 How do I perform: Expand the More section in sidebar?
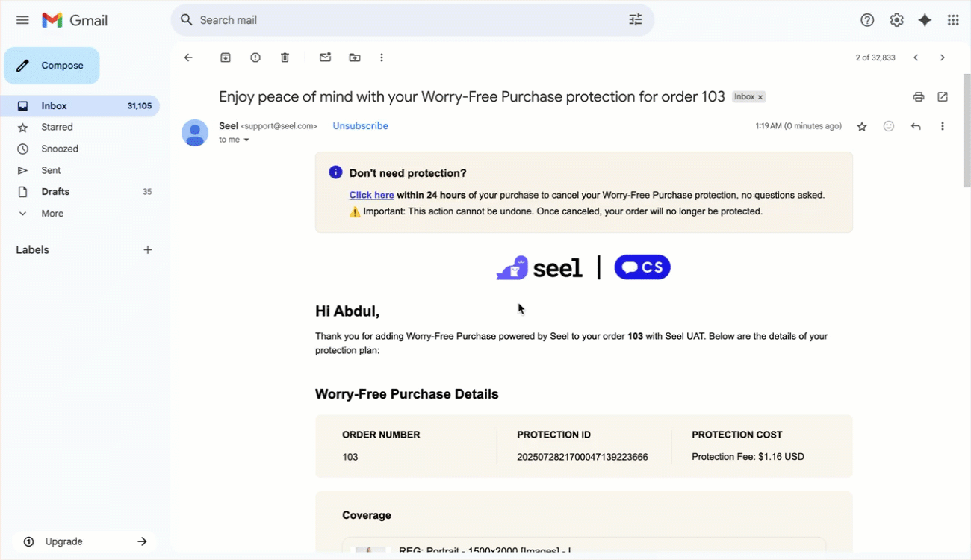pyautogui.click(x=52, y=214)
